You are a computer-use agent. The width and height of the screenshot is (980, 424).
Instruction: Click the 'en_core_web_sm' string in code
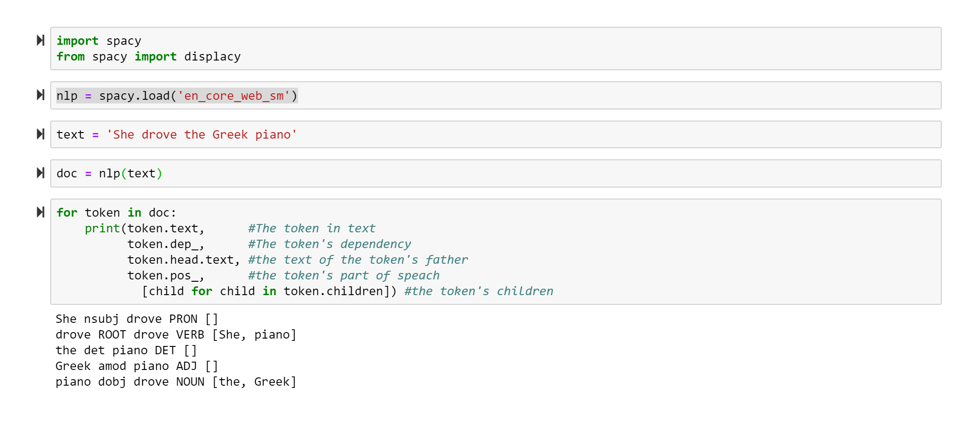[233, 96]
